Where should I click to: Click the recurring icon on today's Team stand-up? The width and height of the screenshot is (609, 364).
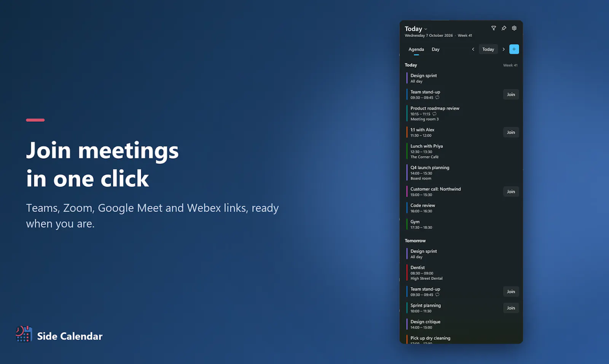coord(437,98)
